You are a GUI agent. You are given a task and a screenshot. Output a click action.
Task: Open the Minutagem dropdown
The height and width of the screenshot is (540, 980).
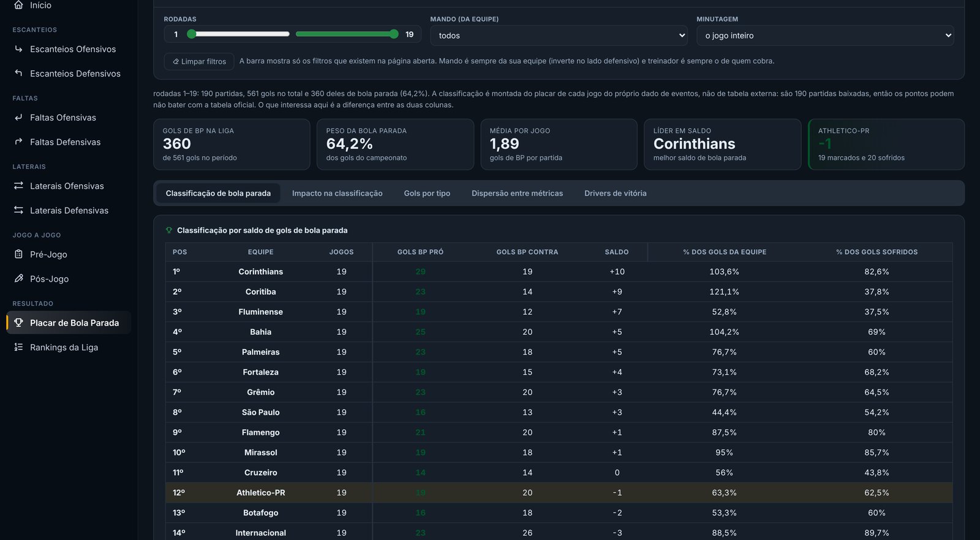[825, 36]
